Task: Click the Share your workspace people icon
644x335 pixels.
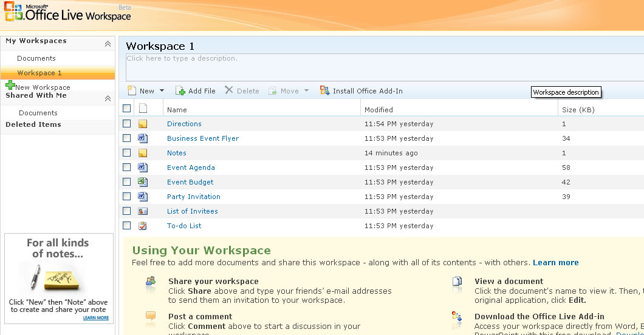Action: (151, 281)
